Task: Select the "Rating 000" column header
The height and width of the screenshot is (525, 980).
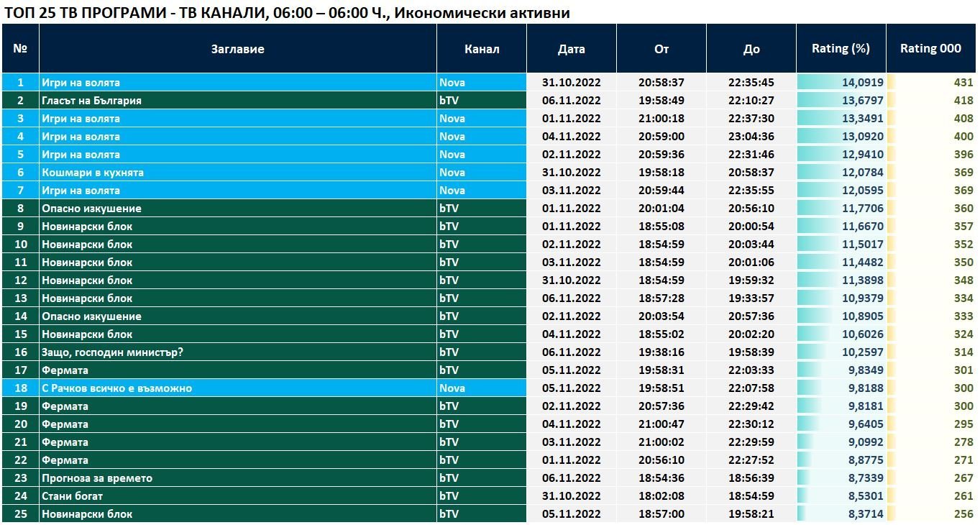Action: (x=930, y=49)
